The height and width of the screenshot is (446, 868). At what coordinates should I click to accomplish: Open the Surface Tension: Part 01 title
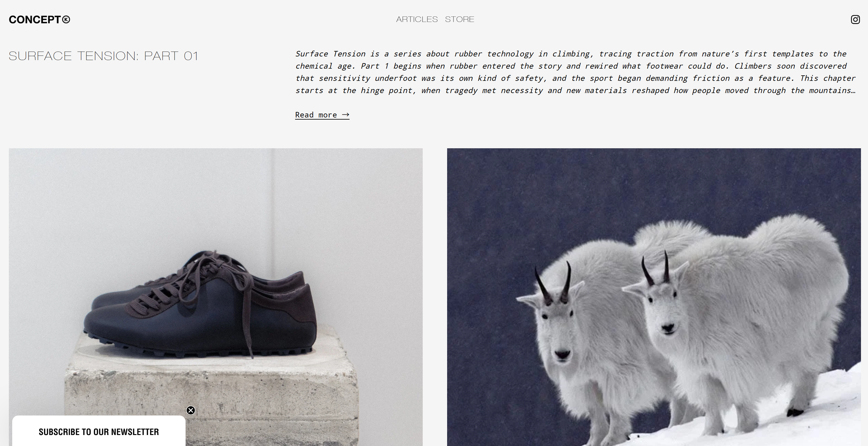point(103,56)
